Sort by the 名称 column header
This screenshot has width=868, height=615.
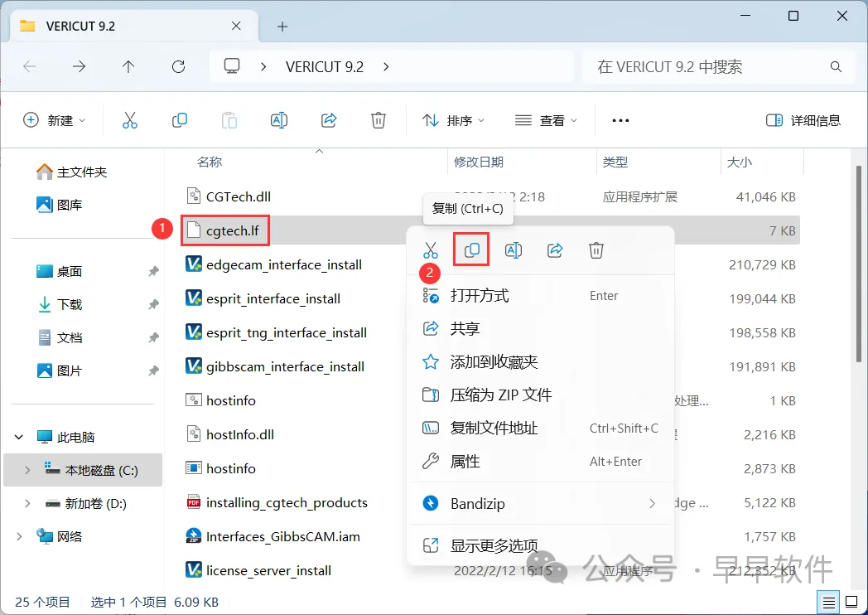(x=210, y=162)
